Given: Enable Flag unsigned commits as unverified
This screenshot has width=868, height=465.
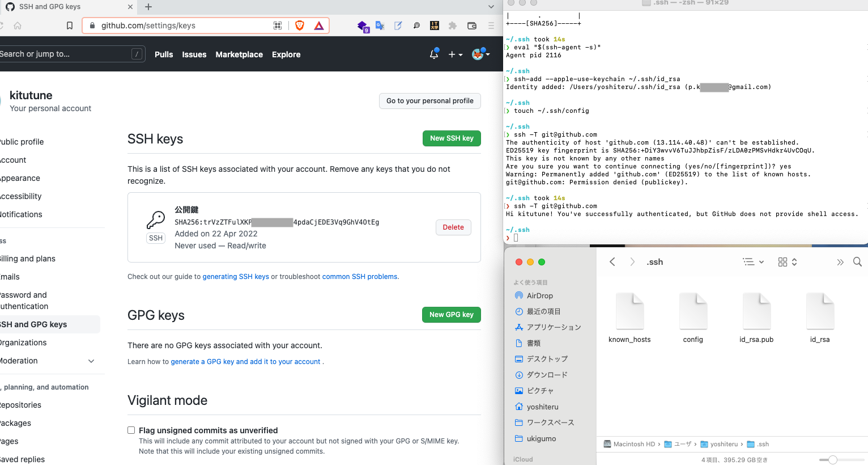Looking at the screenshot, I should pos(131,430).
